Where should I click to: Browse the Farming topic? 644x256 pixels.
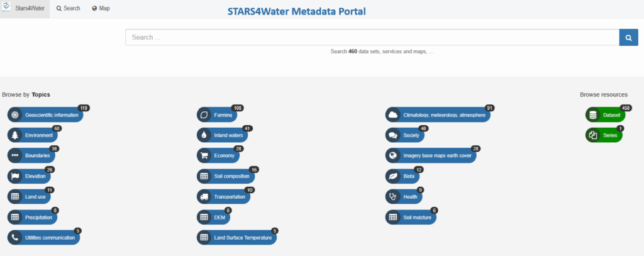[223, 115]
